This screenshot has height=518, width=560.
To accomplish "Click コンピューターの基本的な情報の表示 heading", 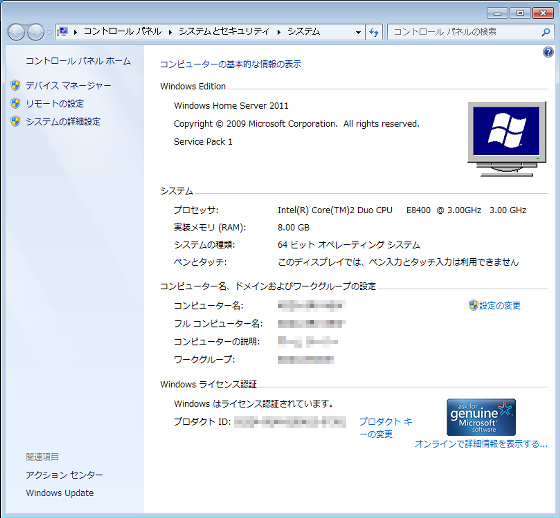I will pos(231,64).
